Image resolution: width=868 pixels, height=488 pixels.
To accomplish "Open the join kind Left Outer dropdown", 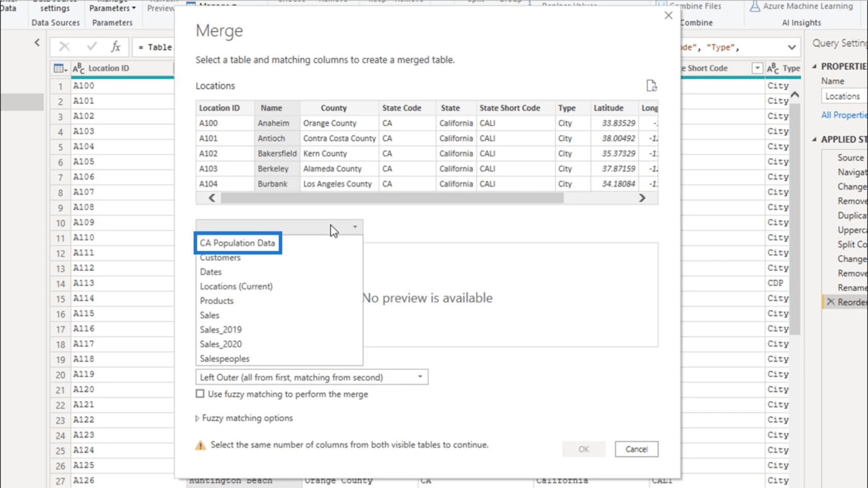I will tap(312, 377).
